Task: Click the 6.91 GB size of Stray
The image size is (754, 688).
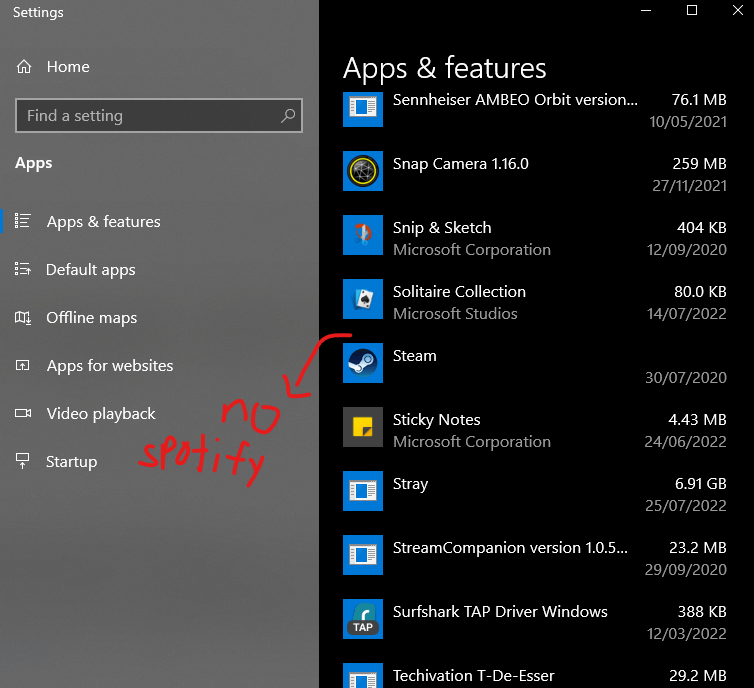Action: pyautogui.click(x=701, y=484)
